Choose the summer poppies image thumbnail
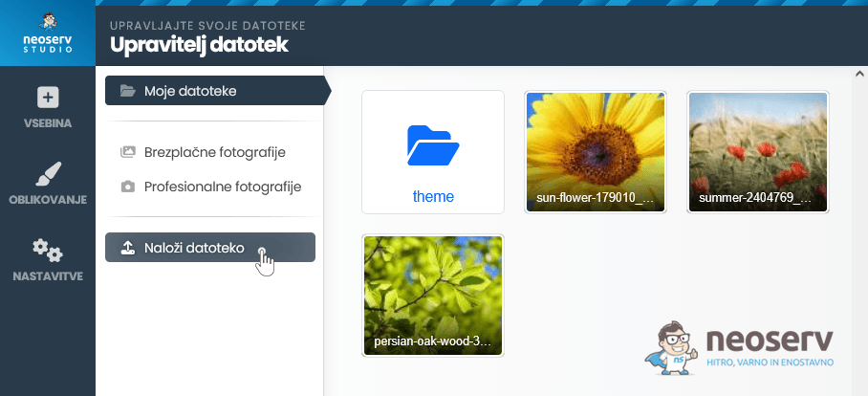 point(758,151)
